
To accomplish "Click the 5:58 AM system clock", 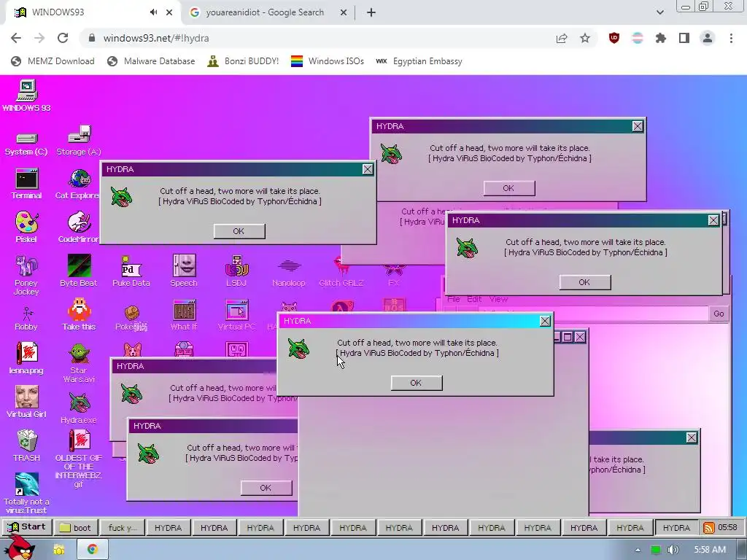I will coord(710,550).
